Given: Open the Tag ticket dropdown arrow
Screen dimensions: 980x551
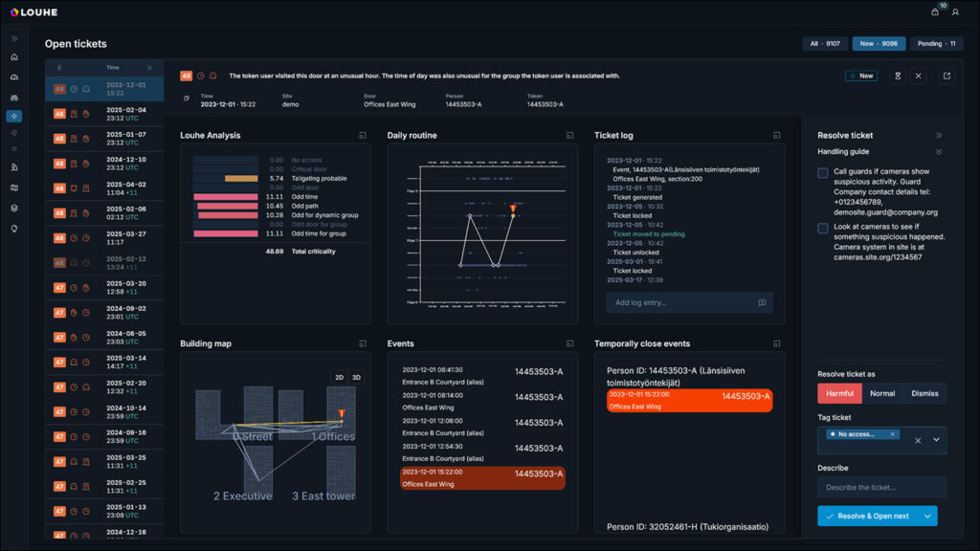Looking at the screenshot, I should pyautogui.click(x=936, y=440).
